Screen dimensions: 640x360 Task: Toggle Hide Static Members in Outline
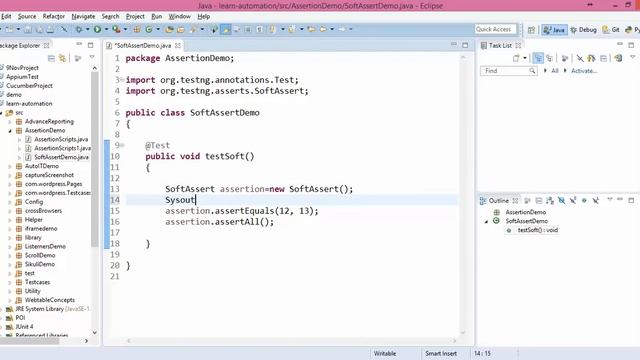573,200
